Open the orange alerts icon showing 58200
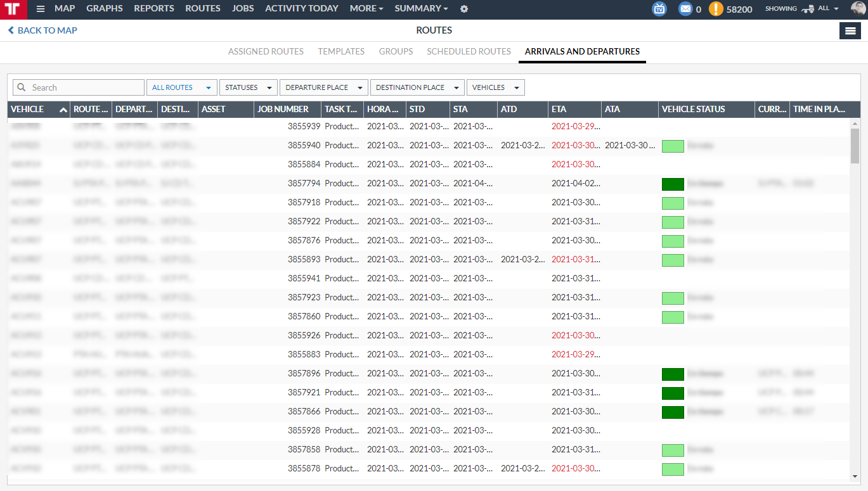Viewport: 868px width, 491px height. [716, 9]
